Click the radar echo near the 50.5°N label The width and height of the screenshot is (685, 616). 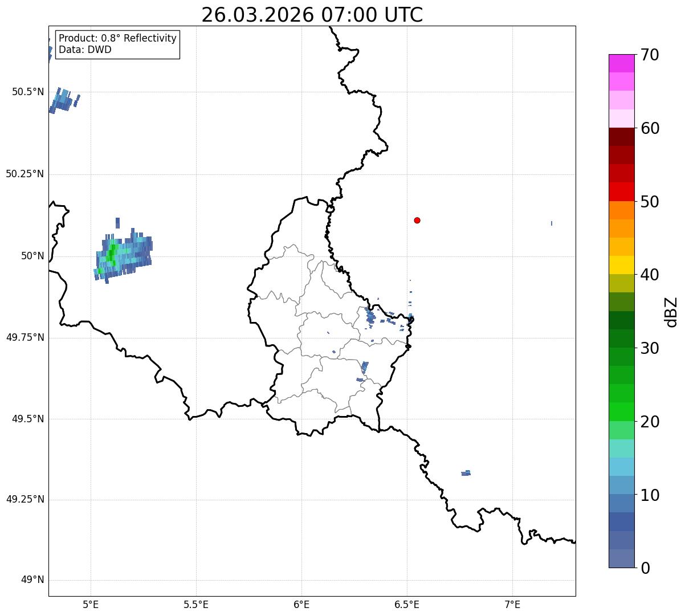pyautogui.click(x=64, y=101)
